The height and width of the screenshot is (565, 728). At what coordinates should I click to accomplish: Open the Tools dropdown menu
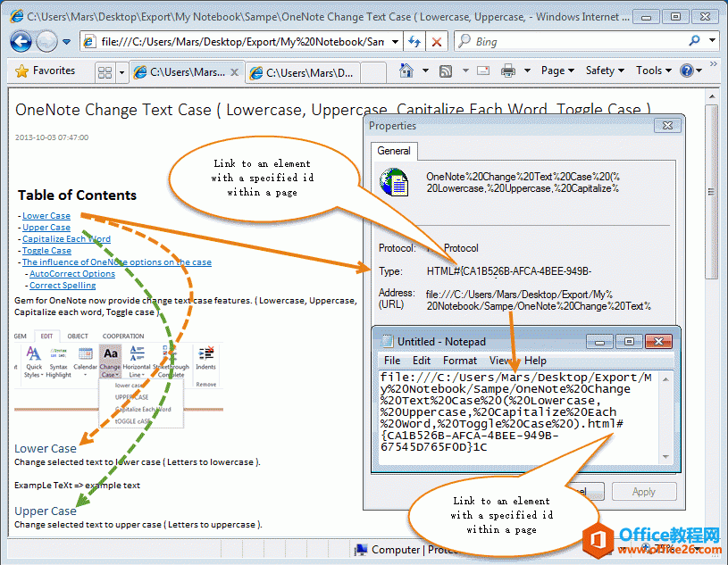pos(653,71)
